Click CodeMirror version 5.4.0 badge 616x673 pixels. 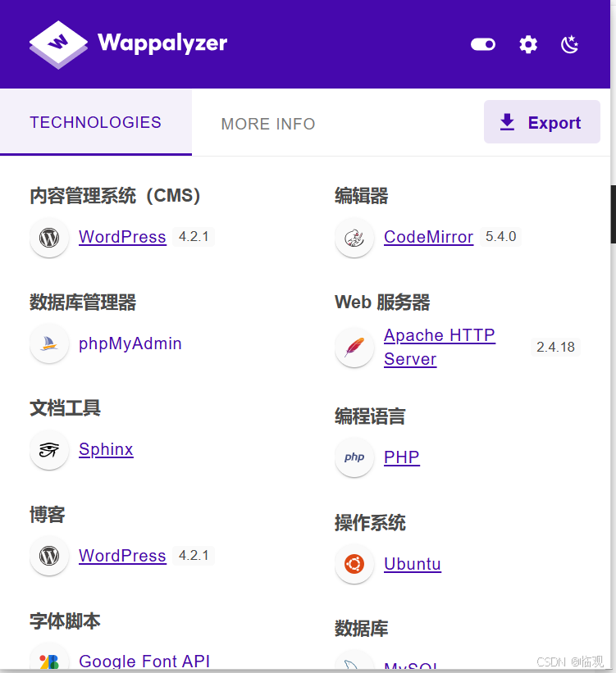tap(500, 237)
